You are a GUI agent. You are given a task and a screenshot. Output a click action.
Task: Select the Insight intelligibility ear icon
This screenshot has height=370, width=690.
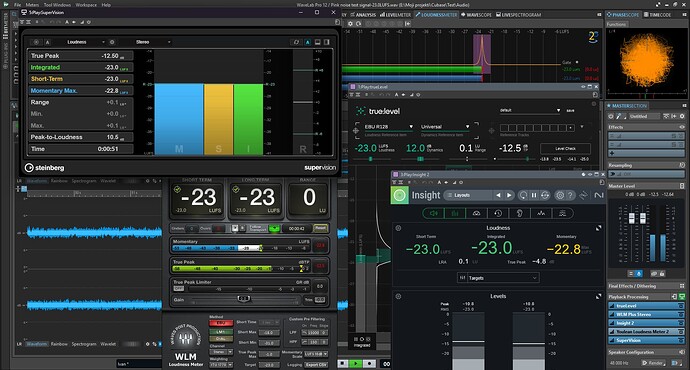[x=520, y=213]
